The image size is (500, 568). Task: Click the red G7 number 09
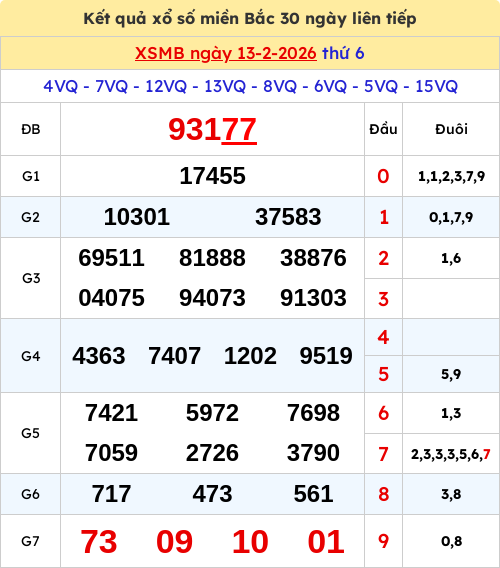click(175, 542)
